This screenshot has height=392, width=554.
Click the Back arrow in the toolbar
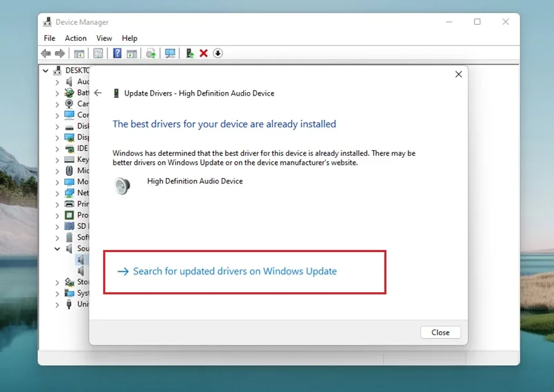[46, 53]
